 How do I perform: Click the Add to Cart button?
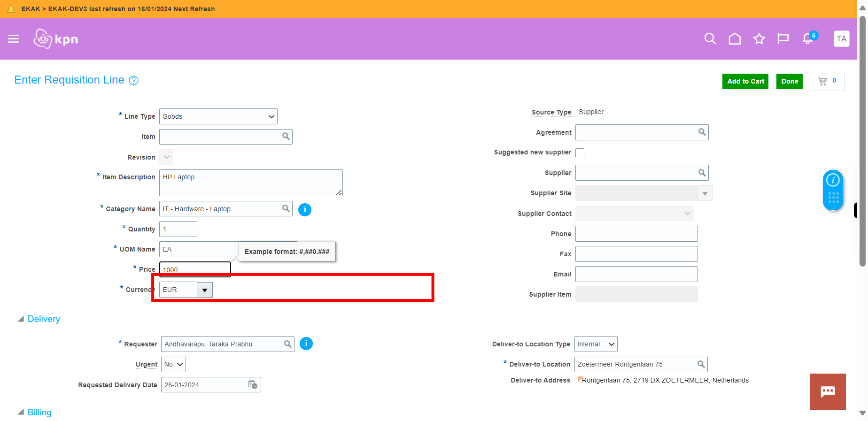coord(745,81)
